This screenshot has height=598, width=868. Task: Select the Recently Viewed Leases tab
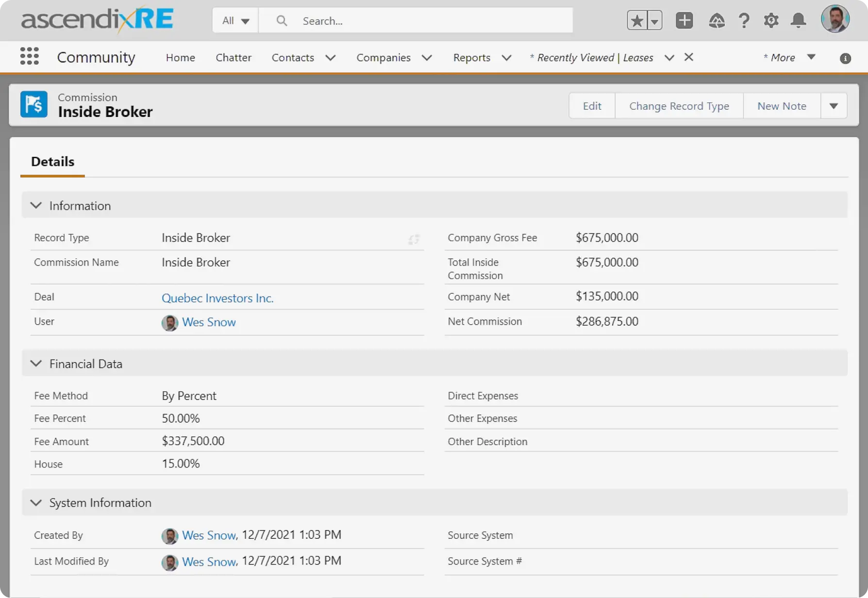click(591, 57)
